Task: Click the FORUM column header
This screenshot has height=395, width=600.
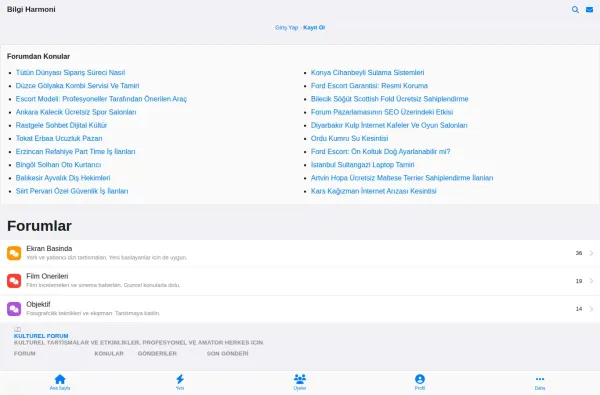Action: (24, 354)
